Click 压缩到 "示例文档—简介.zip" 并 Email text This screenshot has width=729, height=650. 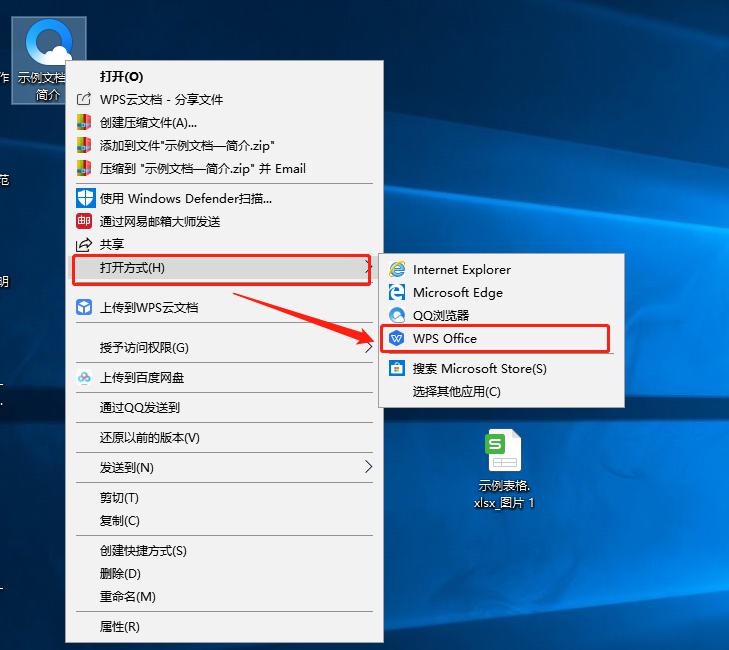point(203,168)
